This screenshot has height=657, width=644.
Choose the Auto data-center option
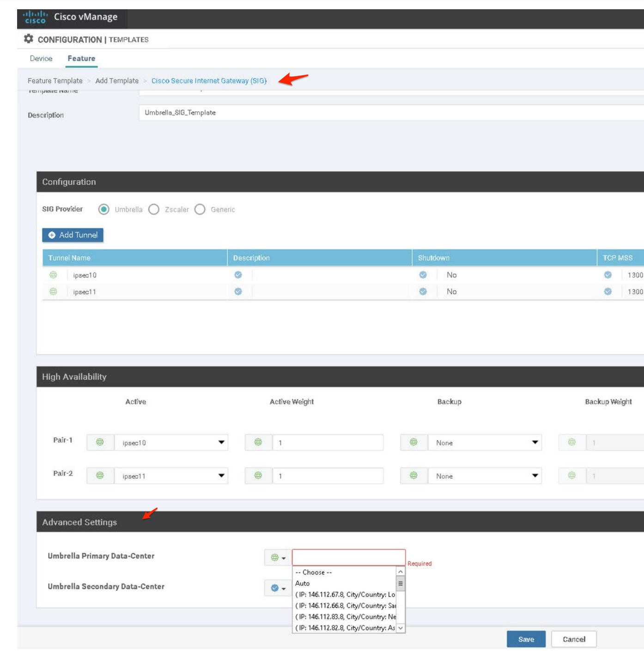coord(344,584)
